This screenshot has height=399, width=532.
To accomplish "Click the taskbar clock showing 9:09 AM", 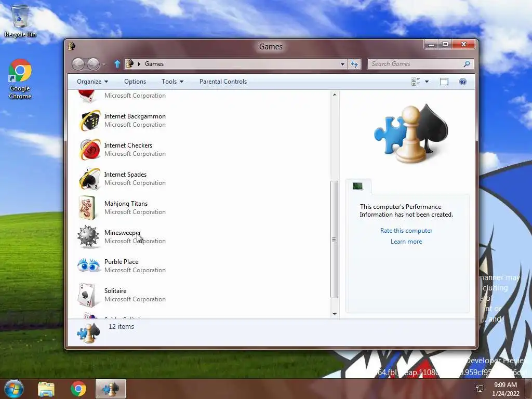I will click(x=506, y=389).
